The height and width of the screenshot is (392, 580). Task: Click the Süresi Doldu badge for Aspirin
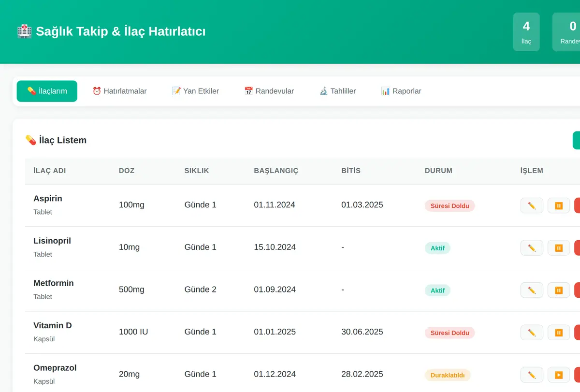450,205
